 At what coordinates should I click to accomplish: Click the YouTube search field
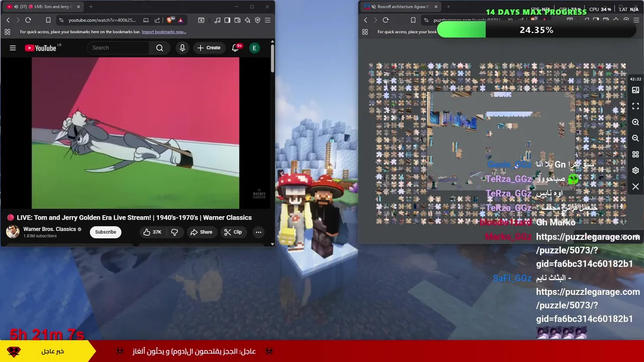click(118, 48)
